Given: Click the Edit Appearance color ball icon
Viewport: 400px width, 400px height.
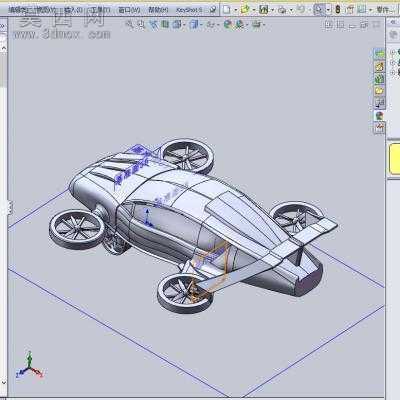Looking at the screenshot, I should 228,24.
